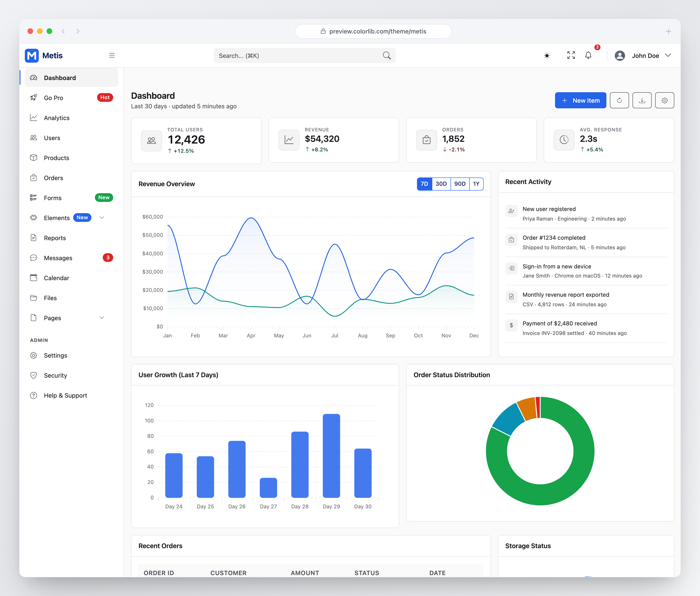The height and width of the screenshot is (596, 700).
Task: Click the Day 29 bar in User Growth
Action: click(x=331, y=455)
